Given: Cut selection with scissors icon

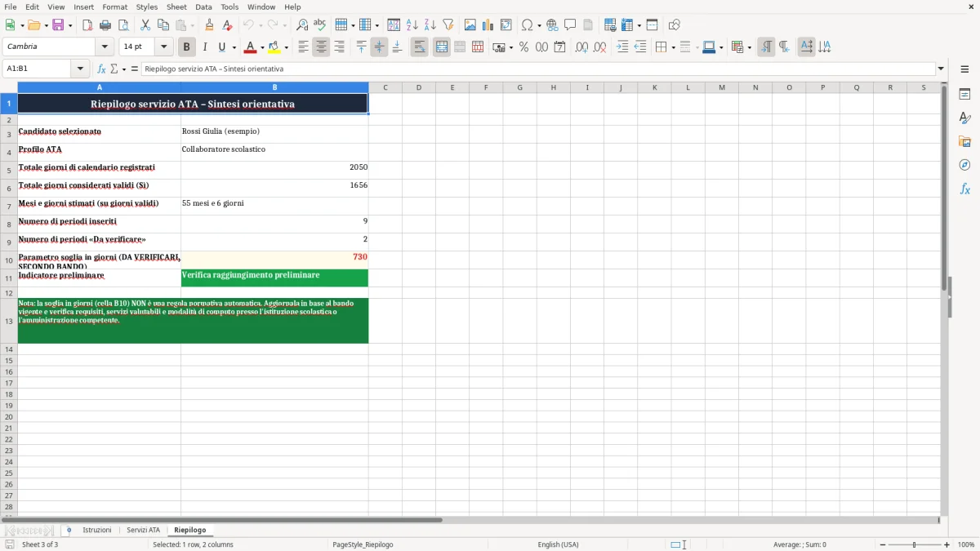Looking at the screenshot, I should click(145, 25).
